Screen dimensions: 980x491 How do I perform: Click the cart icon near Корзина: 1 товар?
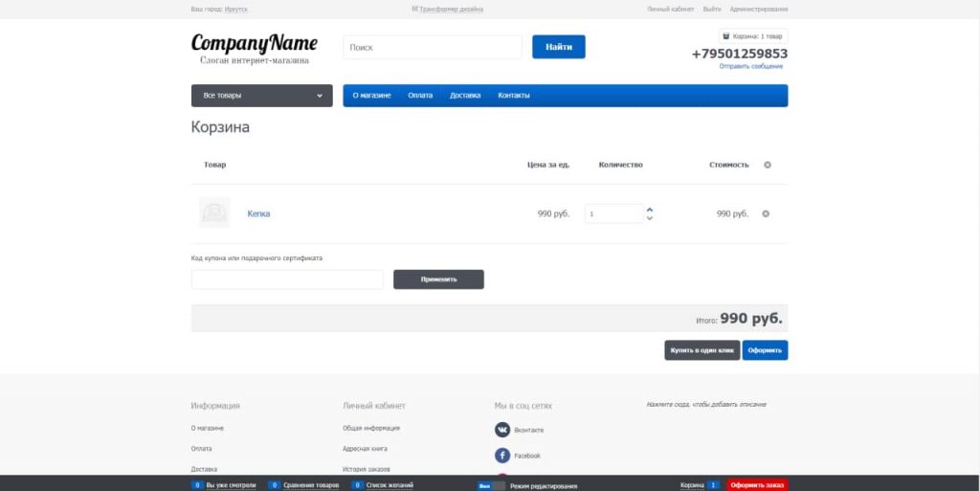click(725, 36)
